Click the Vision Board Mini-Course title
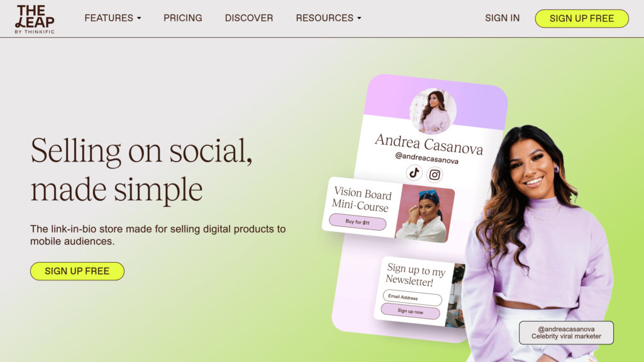 pos(362,199)
